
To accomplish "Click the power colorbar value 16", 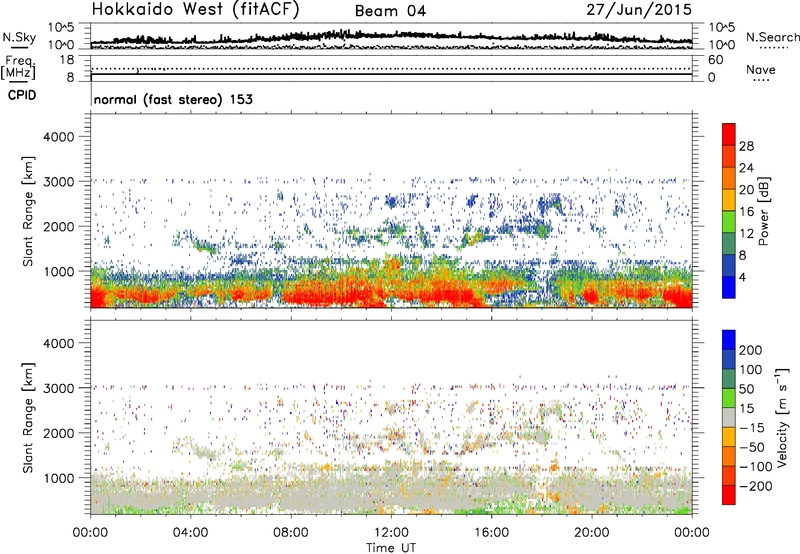I will (x=746, y=212).
